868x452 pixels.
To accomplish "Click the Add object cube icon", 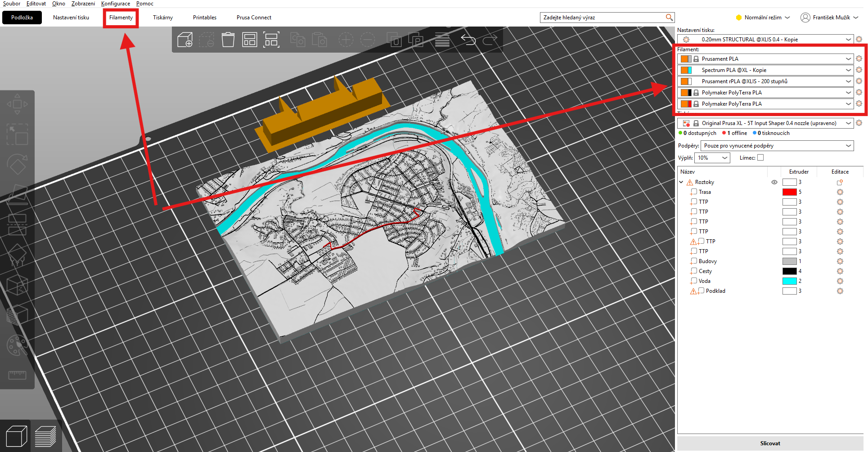I will 185,40.
